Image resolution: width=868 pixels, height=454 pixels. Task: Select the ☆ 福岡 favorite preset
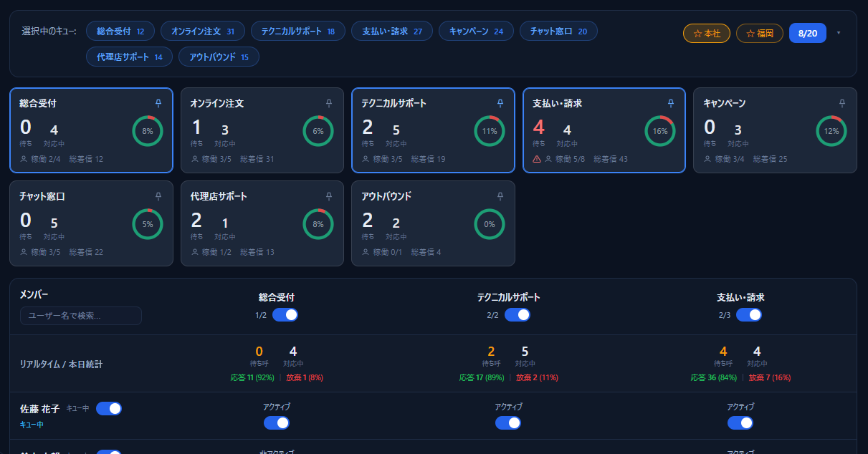(760, 33)
